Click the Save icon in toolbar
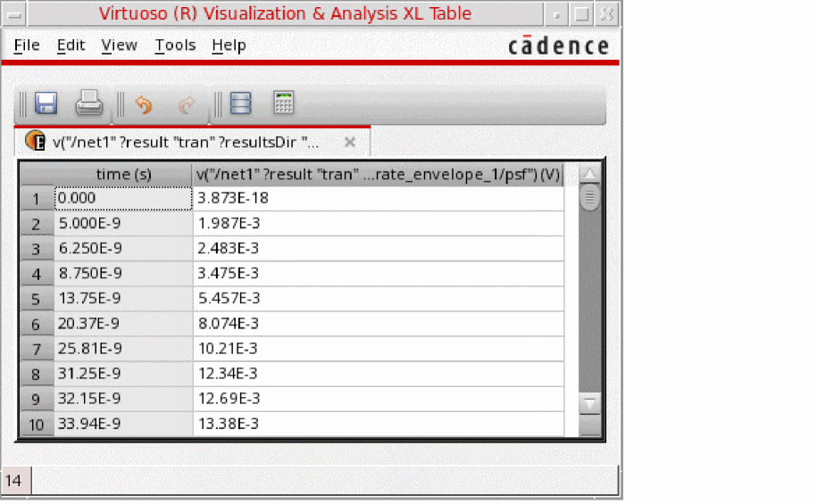The image size is (817, 504). tap(46, 103)
